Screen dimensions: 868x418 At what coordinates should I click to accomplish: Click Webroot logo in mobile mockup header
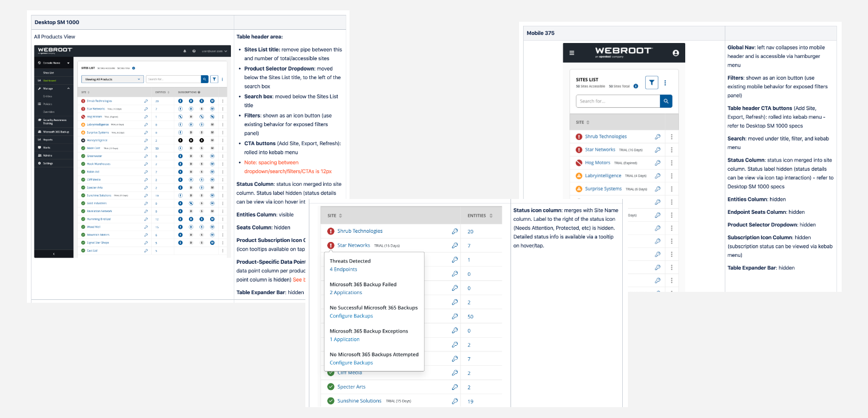tap(623, 53)
